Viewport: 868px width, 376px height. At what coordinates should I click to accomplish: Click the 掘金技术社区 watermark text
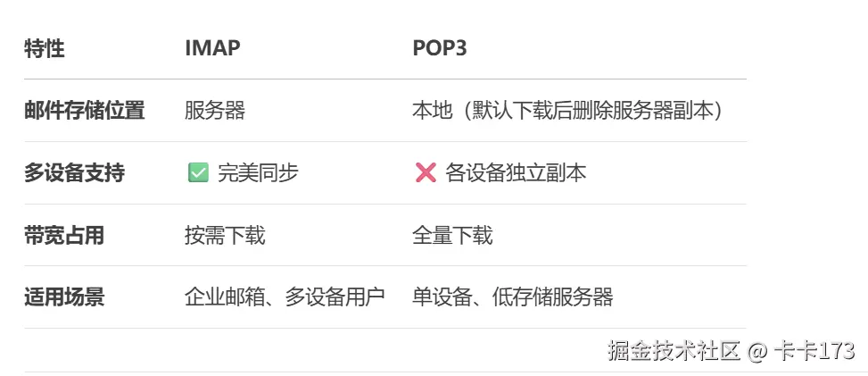(x=674, y=350)
